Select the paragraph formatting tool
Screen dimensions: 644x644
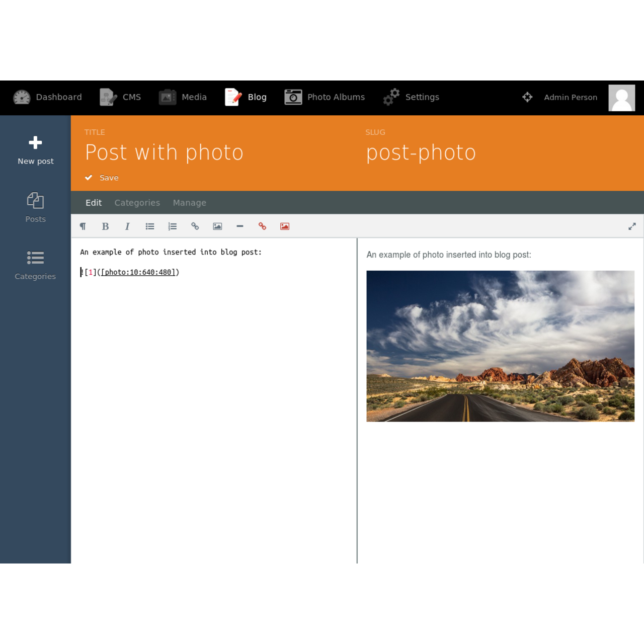tap(83, 226)
